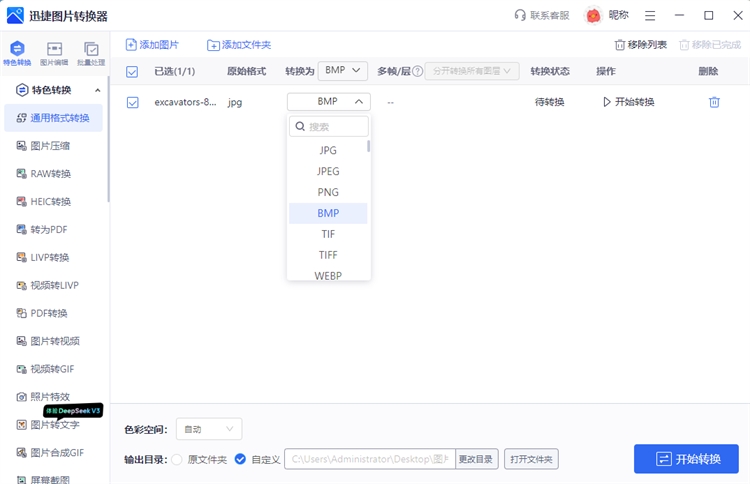Viewport: 750px width, 484px height.
Task: Collapse the 特色转换 sidebar section
Action: point(97,91)
